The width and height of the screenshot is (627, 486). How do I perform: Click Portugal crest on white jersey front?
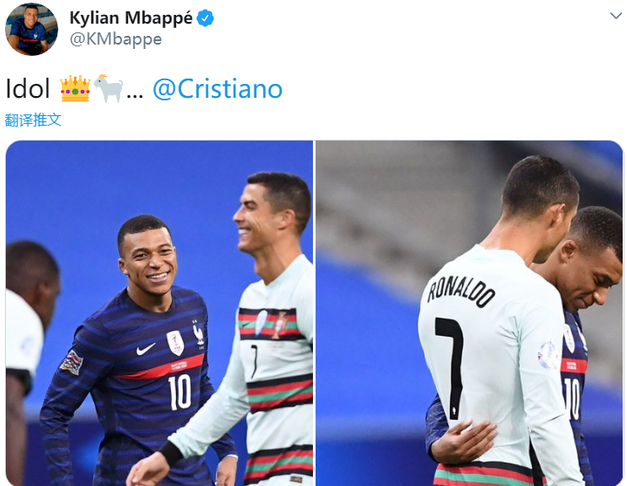tap(279, 325)
